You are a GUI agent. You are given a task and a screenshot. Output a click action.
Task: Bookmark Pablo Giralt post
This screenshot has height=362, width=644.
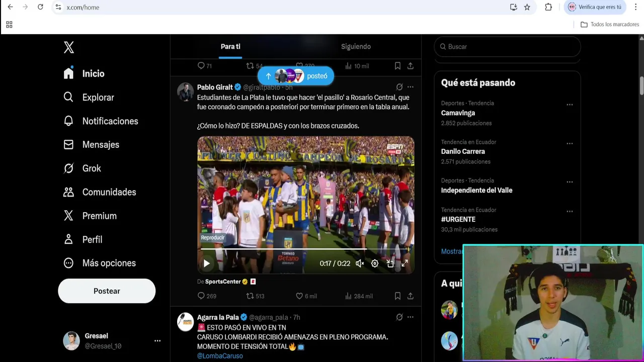pyautogui.click(x=397, y=296)
